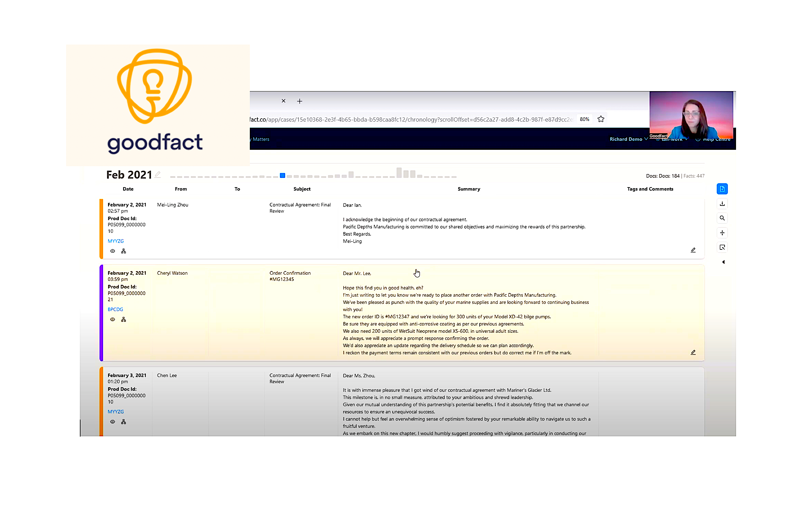The height and width of the screenshot is (531, 812).
Task: Open the Richard Demo dropdown
Action: click(628, 139)
